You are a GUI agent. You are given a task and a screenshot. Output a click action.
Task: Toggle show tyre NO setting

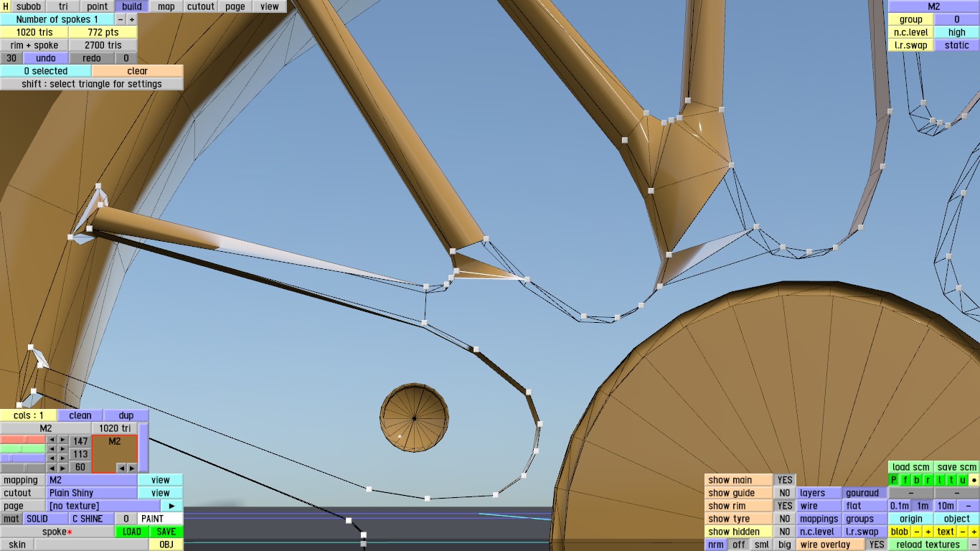coord(785,519)
